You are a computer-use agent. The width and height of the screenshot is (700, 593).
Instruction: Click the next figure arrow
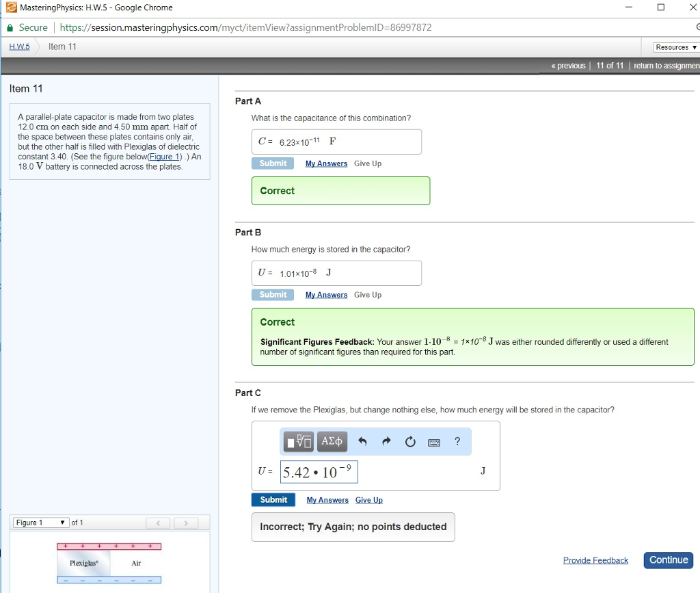pos(185,523)
